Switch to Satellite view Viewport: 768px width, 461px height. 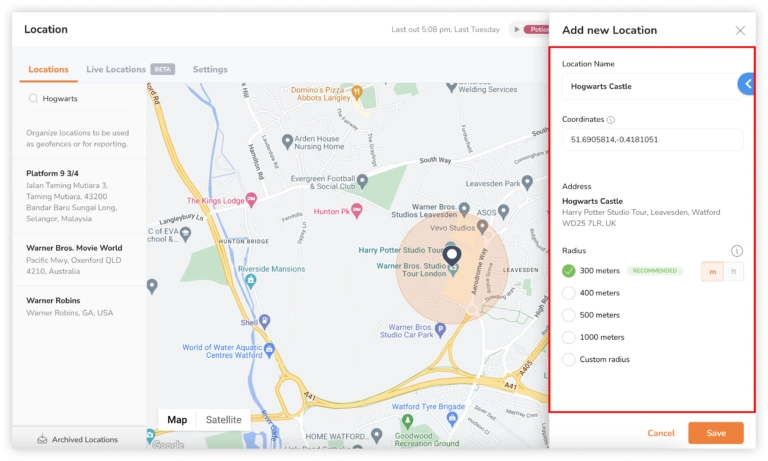coord(223,420)
